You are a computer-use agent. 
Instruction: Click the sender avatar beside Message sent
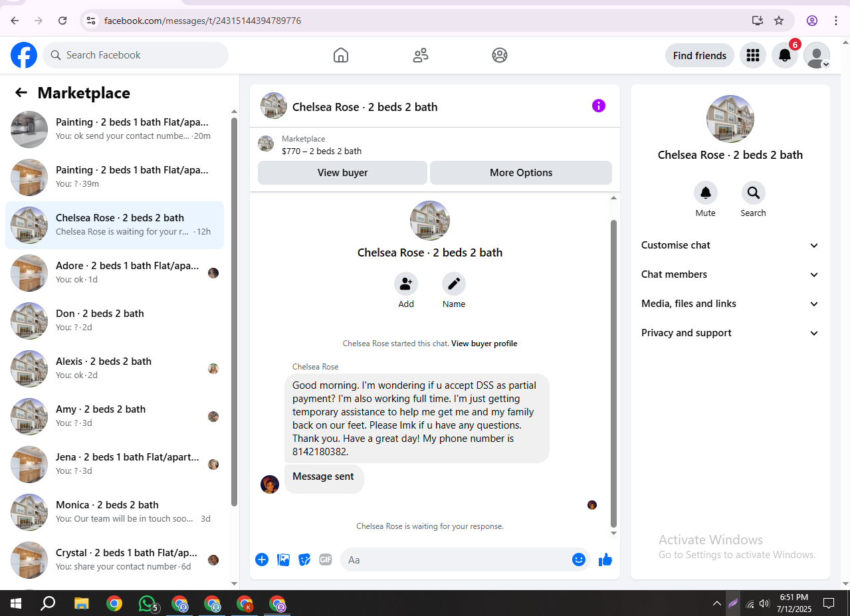pyautogui.click(x=270, y=484)
